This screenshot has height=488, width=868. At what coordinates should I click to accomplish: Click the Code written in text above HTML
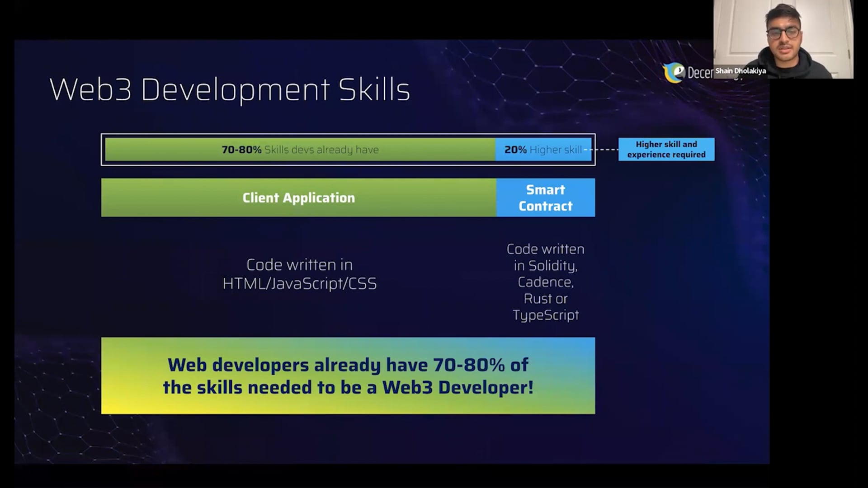299,265
